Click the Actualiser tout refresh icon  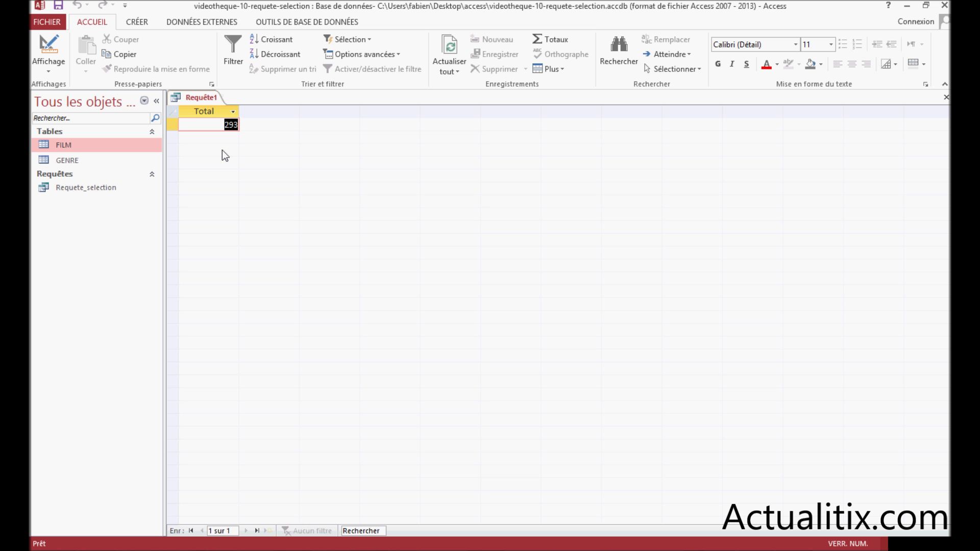[x=449, y=44]
